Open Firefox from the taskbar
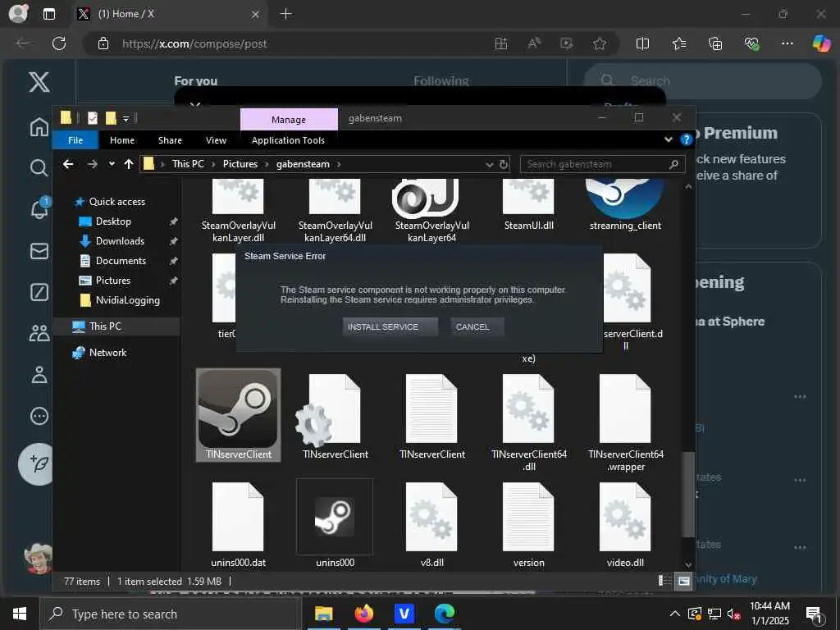 [x=363, y=614]
